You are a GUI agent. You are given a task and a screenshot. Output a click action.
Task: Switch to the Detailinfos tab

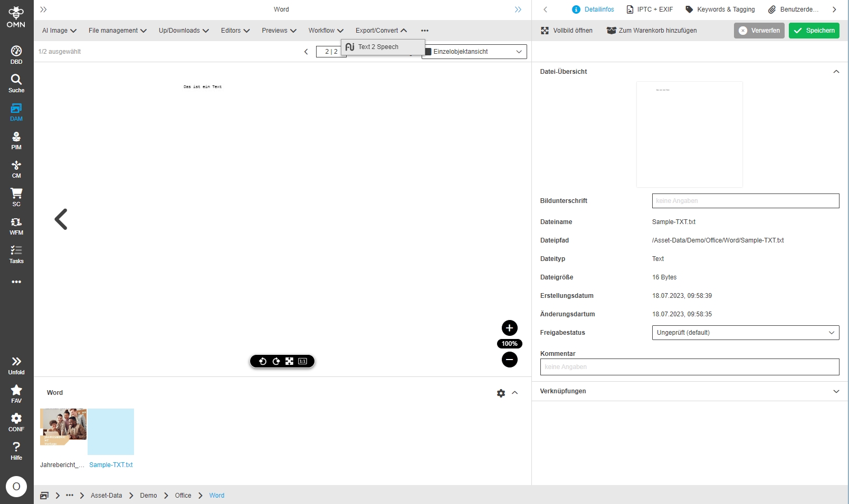tap(593, 9)
